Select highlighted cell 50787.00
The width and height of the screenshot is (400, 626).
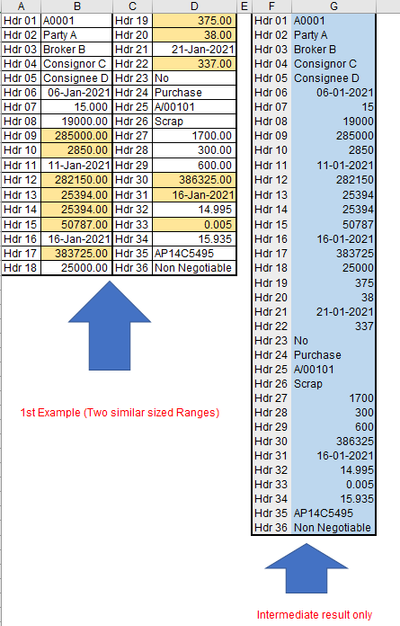click(77, 224)
